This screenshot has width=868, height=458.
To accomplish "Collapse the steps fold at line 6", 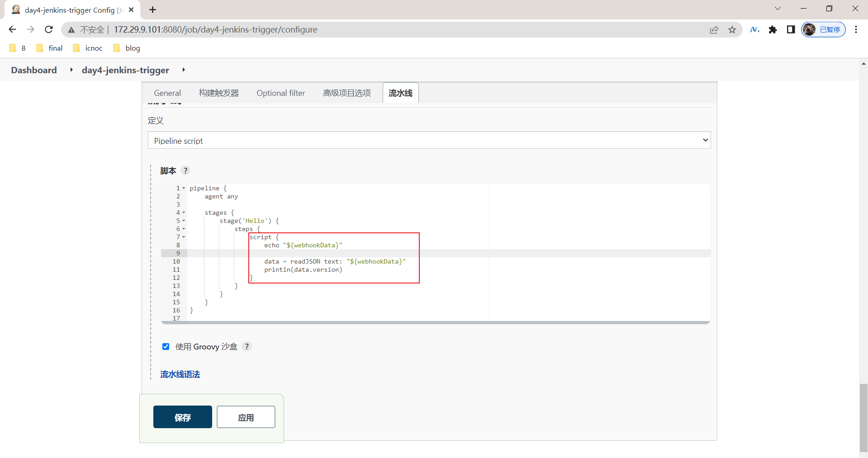I will (184, 229).
